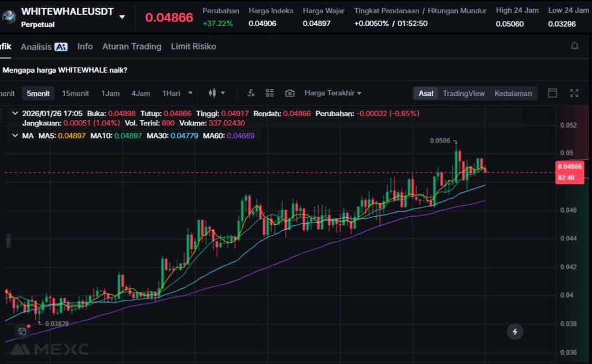Click 'Mengapa harga WHITEWHALE naik?' link

[65, 70]
